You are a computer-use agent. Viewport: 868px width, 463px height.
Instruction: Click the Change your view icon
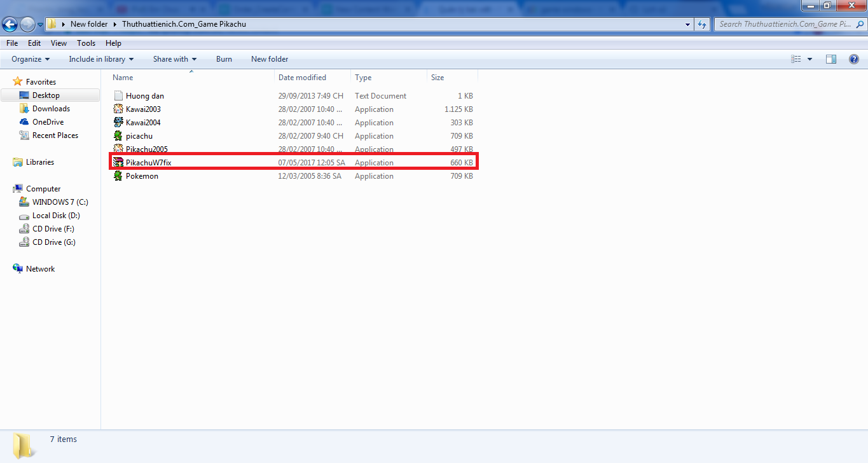[796, 59]
